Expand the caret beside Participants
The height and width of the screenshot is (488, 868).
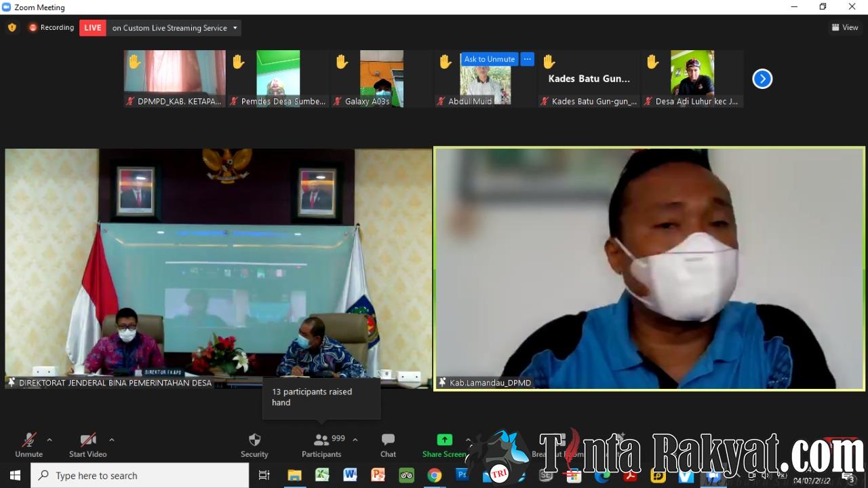tap(355, 440)
